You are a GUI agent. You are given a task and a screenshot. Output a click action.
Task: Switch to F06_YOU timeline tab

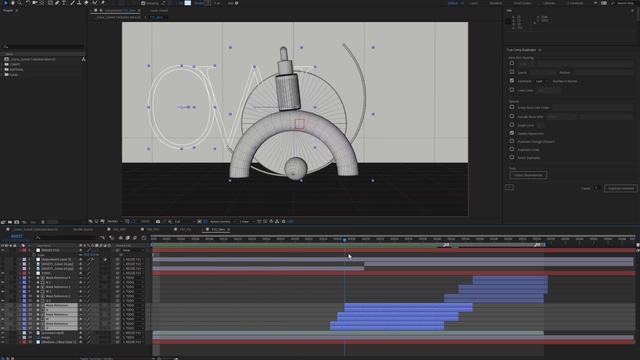(x=153, y=229)
